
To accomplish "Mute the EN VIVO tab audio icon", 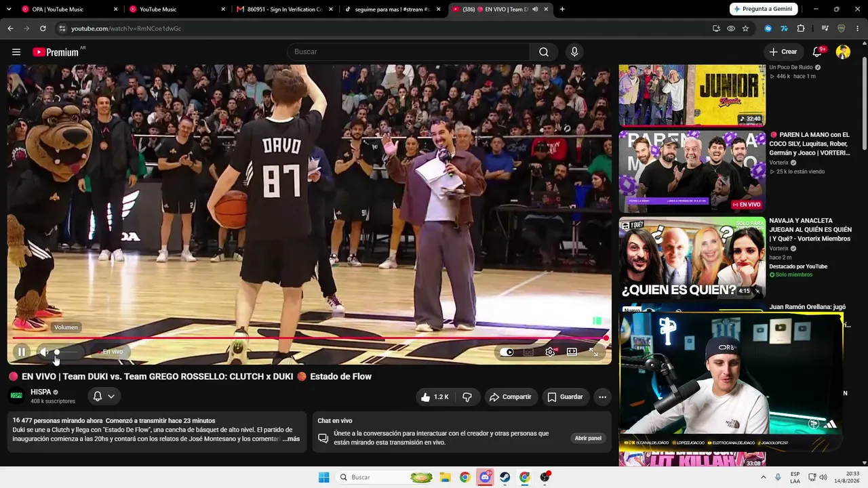I will coord(534,9).
